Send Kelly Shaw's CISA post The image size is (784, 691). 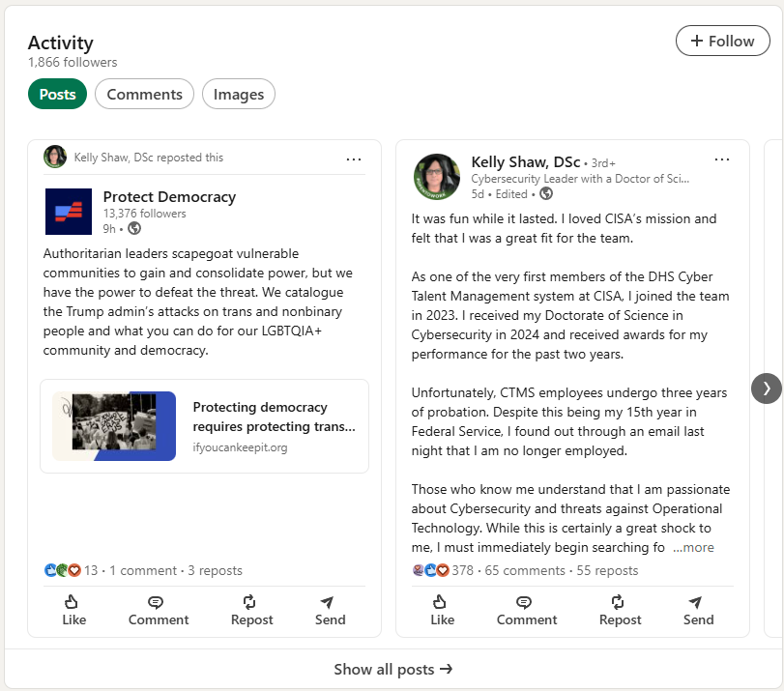tap(699, 611)
